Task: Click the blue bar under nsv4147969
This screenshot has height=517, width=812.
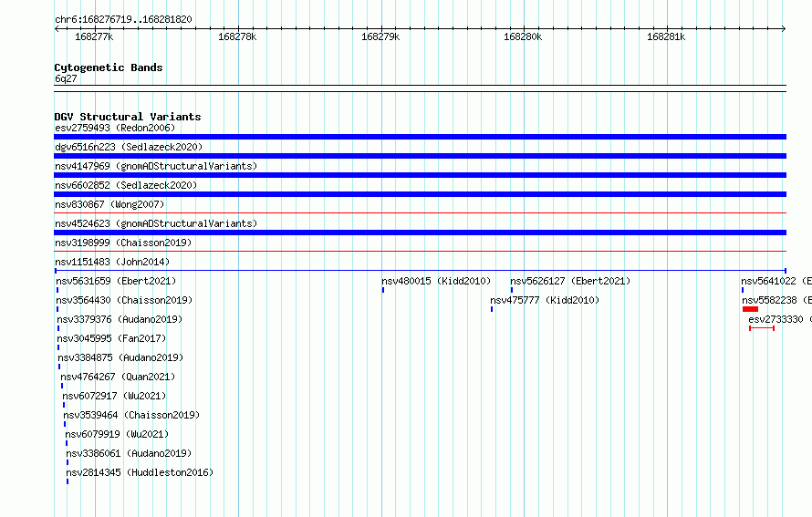Action: point(420,175)
